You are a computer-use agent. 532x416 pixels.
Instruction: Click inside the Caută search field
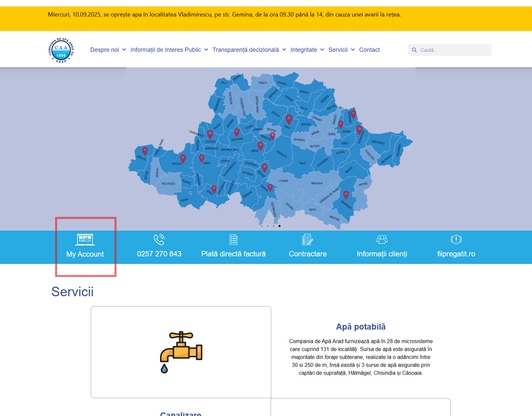click(x=449, y=50)
